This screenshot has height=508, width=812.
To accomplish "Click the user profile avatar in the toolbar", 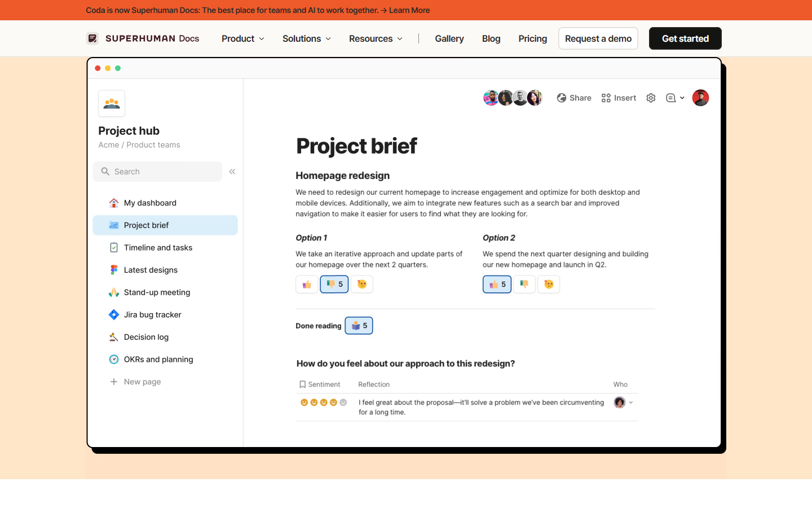I will coord(700,98).
